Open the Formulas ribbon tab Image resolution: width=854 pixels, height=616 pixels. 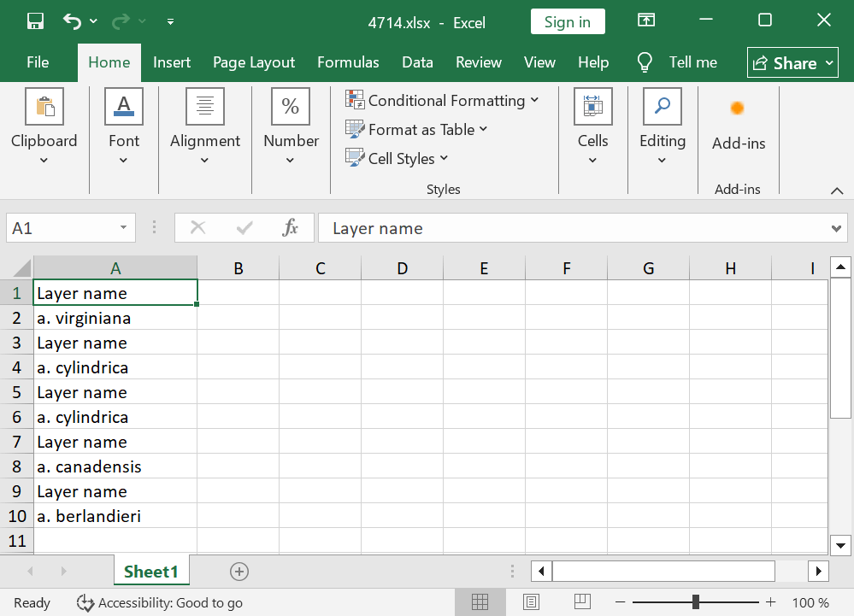click(x=348, y=62)
